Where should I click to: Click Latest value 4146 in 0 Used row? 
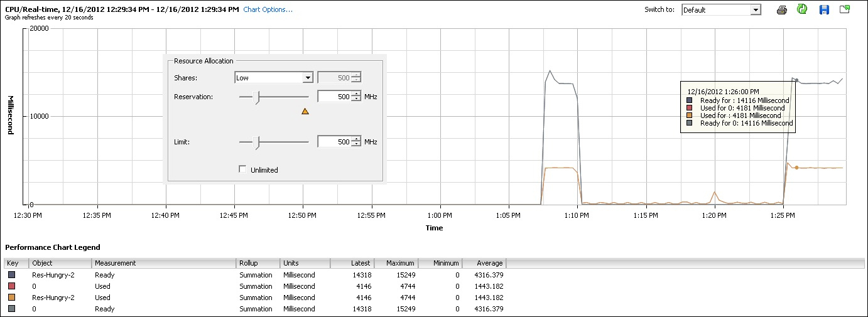coord(363,286)
